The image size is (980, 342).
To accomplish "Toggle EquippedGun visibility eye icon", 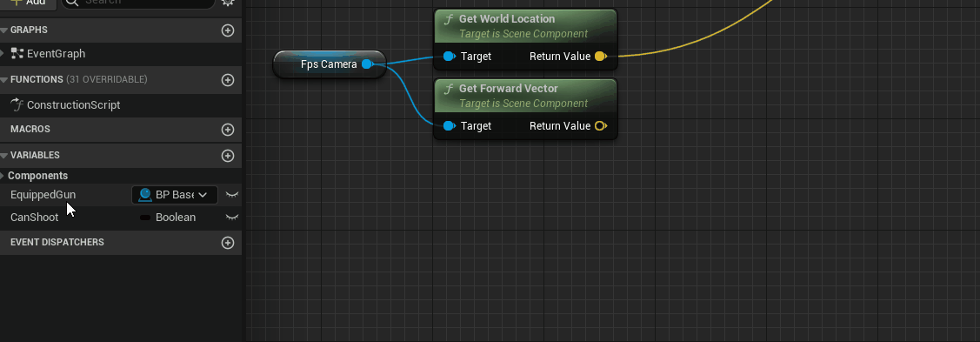I will [232, 195].
